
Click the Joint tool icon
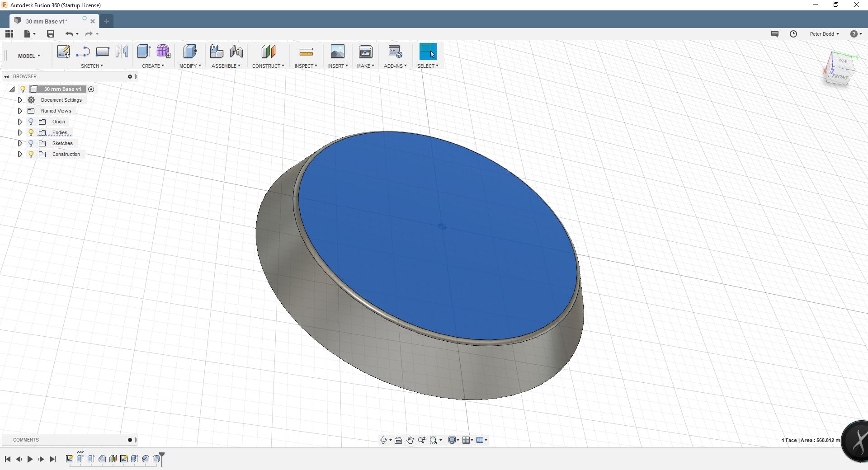(236, 52)
